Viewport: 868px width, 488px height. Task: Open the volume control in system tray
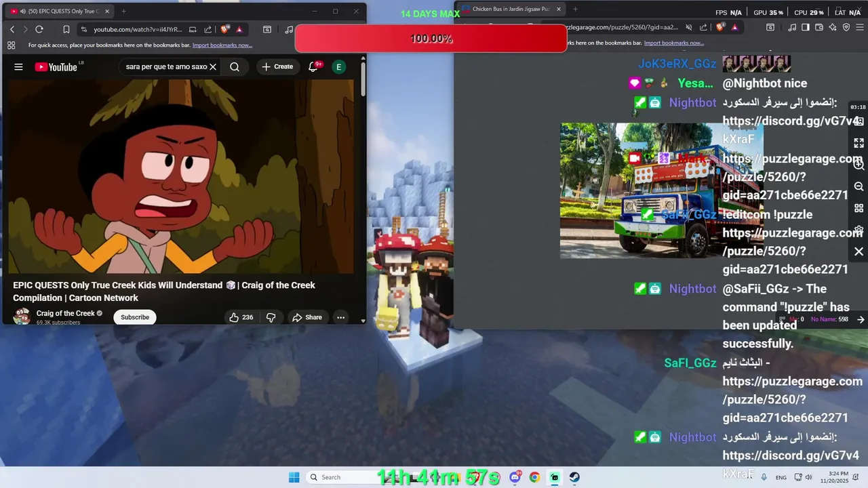pyautogui.click(x=808, y=477)
